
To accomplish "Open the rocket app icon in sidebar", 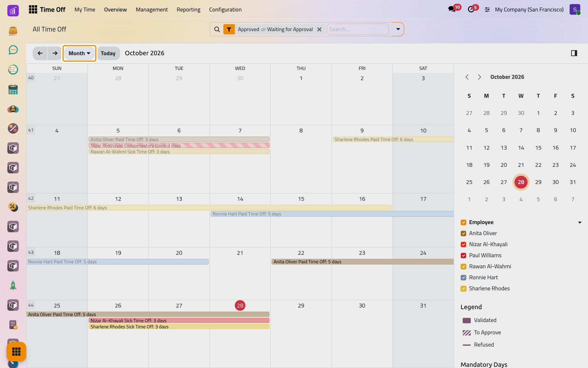I will pyautogui.click(x=13, y=286).
